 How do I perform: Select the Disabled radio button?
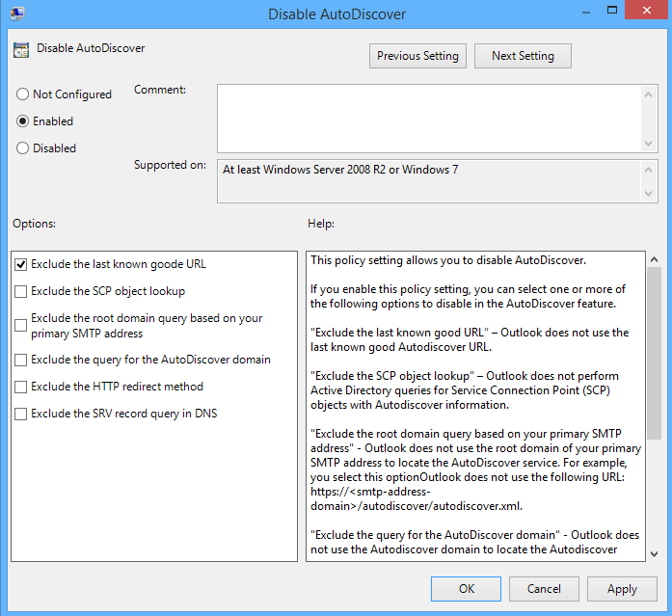[x=22, y=148]
